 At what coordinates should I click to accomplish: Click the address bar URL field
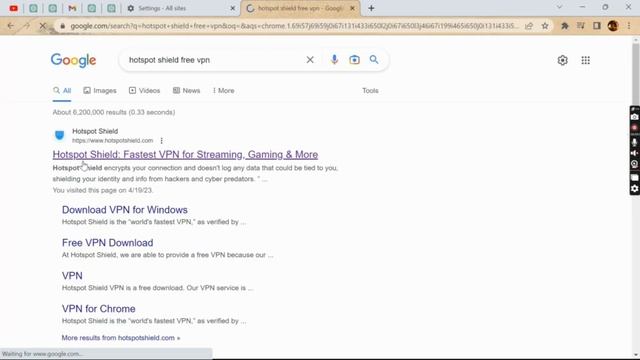tap(294, 26)
